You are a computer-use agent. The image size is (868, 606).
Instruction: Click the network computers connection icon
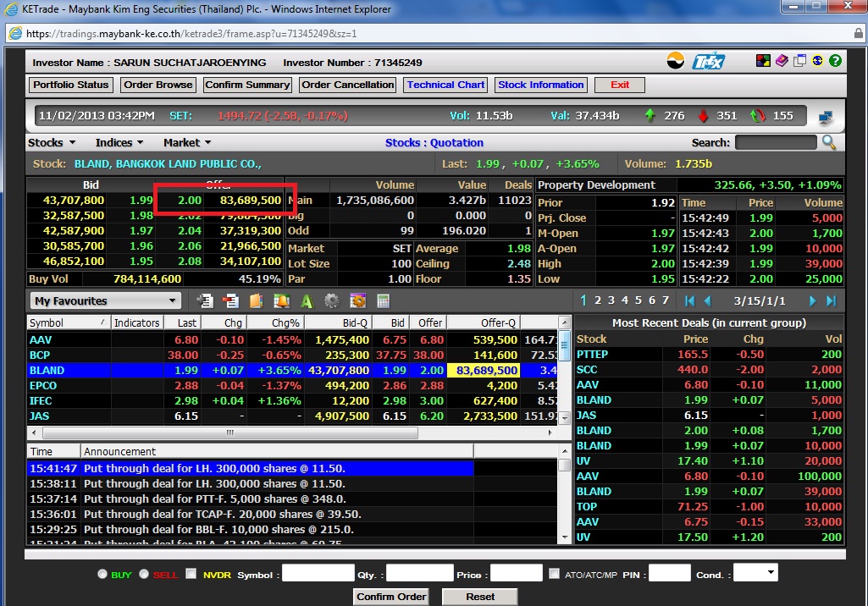point(826,117)
